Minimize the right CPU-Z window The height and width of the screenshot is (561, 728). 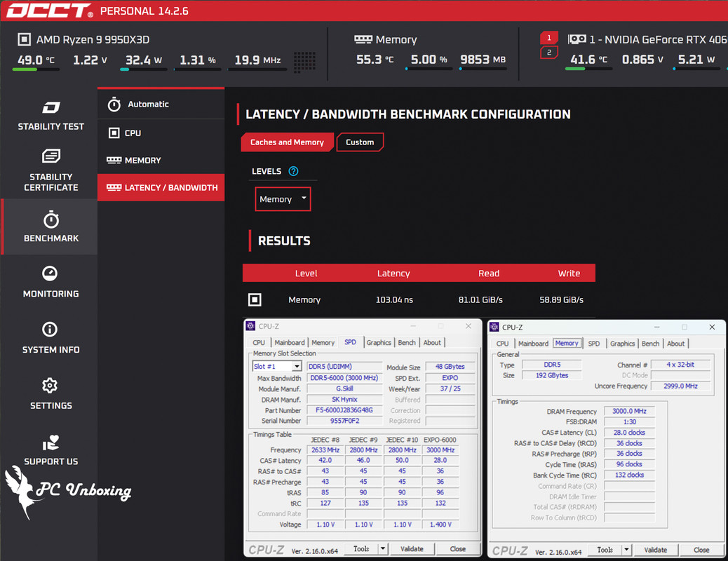(x=656, y=327)
